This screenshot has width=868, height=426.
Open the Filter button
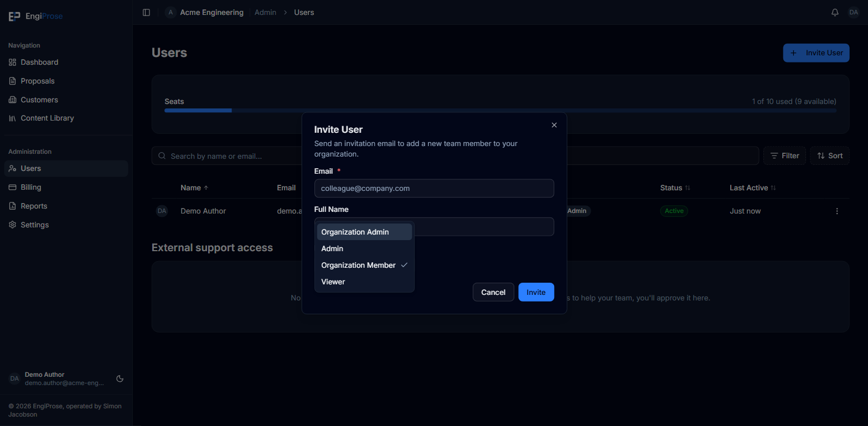[x=784, y=156]
